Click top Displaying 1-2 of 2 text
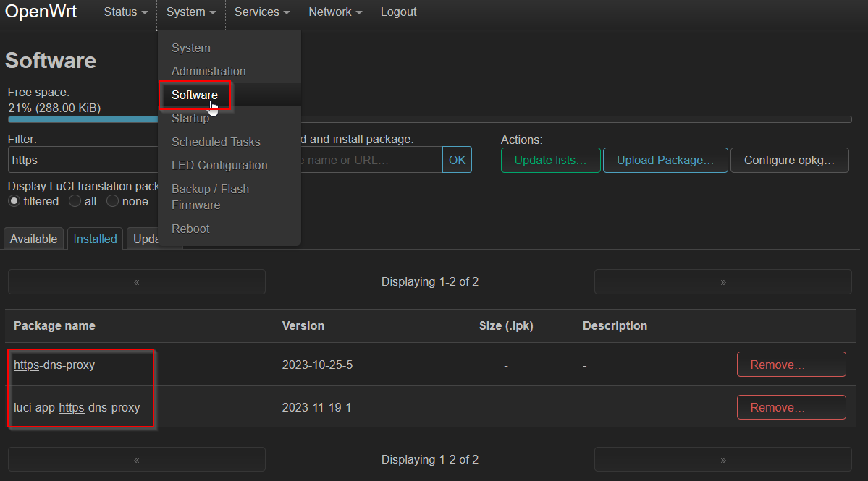The height and width of the screenshot is (481, 868). (430, 282)
